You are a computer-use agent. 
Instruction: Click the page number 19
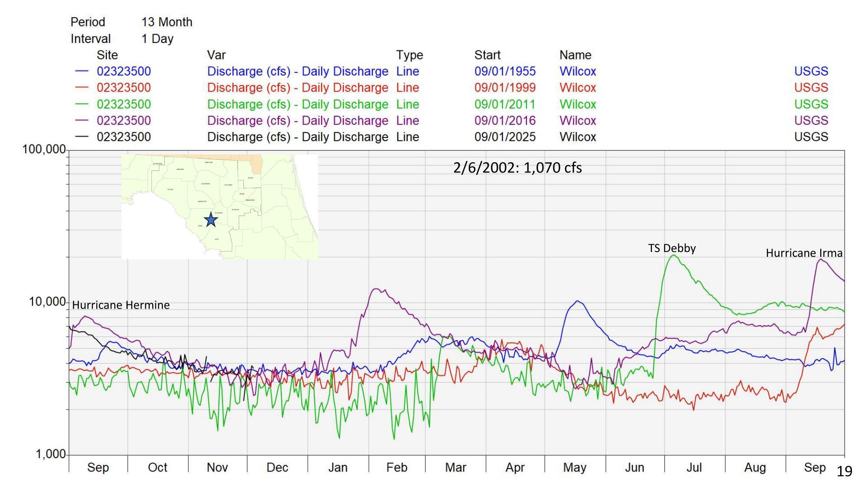(x=844, y=471)
